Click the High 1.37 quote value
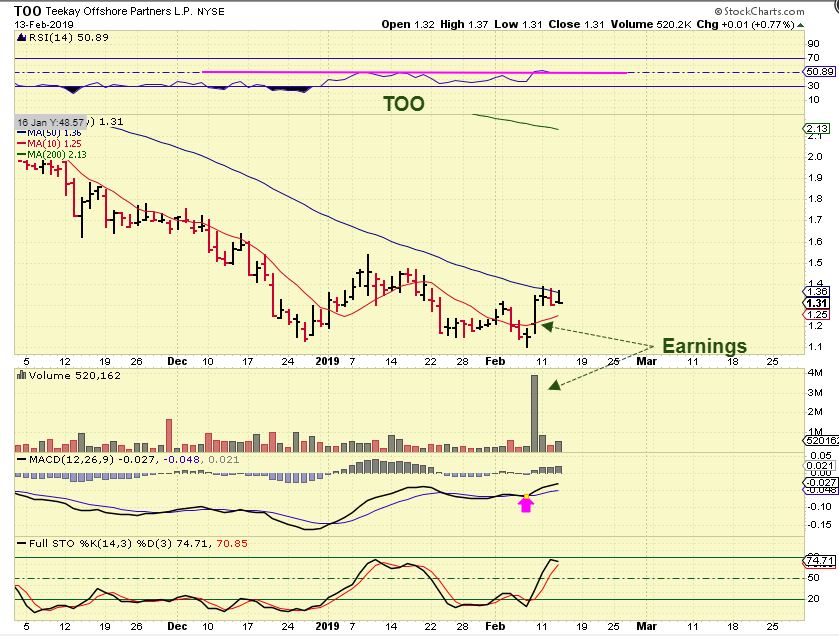 464,25
